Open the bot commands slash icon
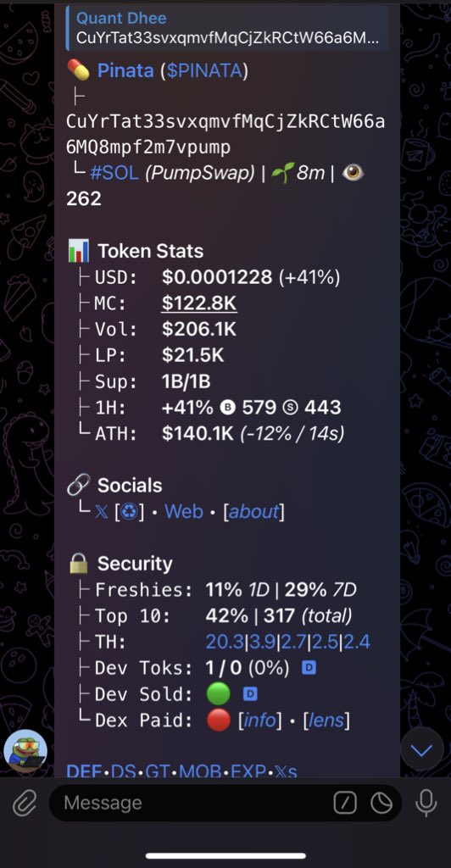 [345, 803]
